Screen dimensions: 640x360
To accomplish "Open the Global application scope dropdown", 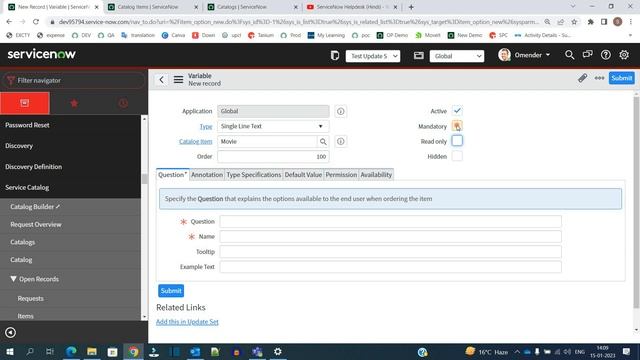I will [x=457, y=56].
